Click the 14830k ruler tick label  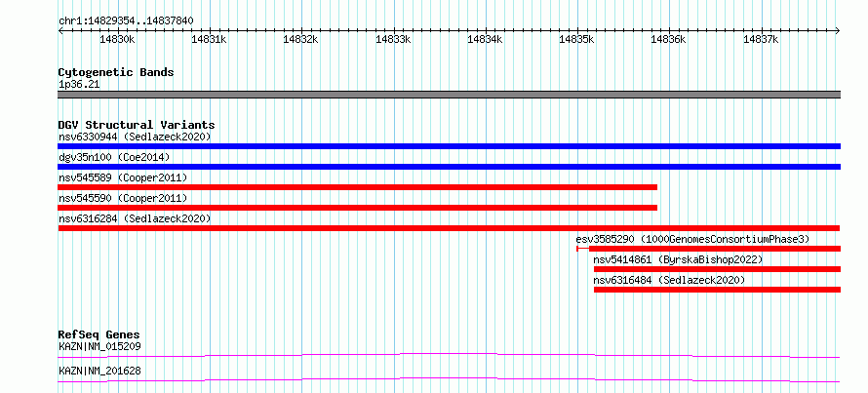point(117,39)
